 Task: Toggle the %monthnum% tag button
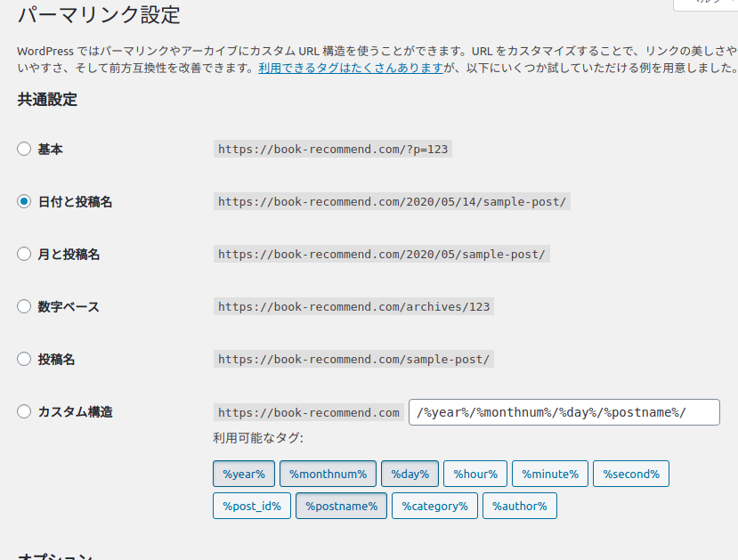[x=328, y=473]
